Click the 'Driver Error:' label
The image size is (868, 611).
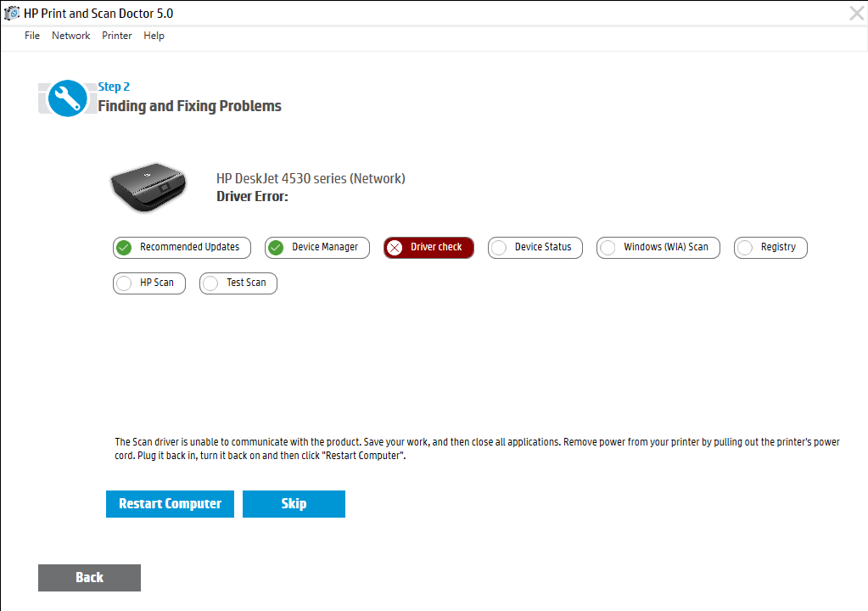click(253, 197)
